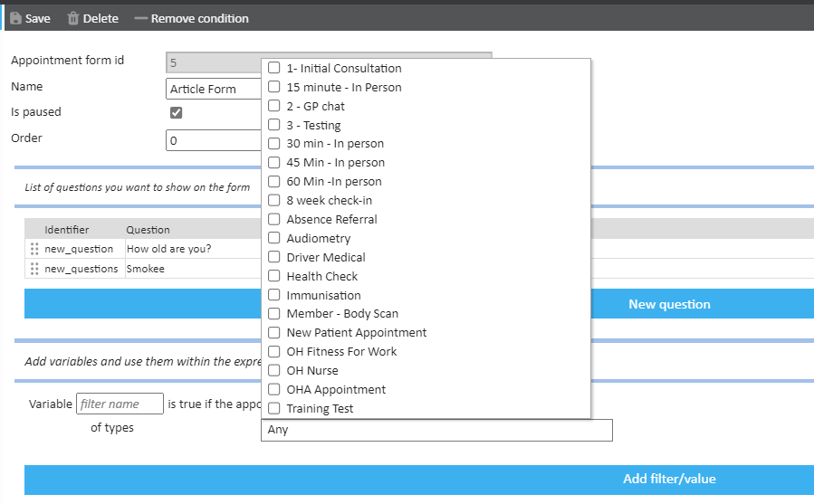This screenshot has height=504, width=814.
Task: Click the filter name variable field
Action: click(120, 404)
